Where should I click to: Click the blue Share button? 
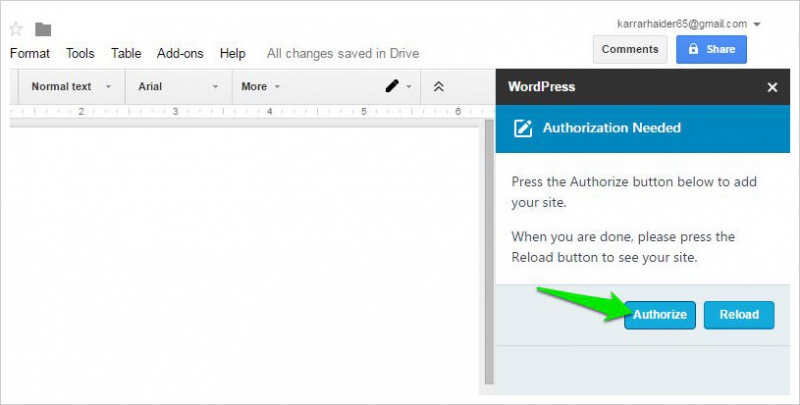coord(711,49)
